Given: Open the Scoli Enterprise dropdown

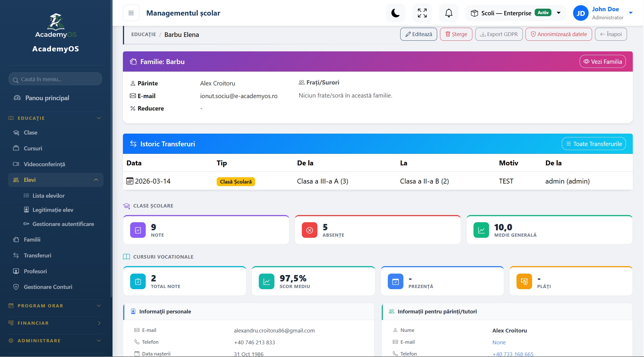Looking at the screenshot, I should pos(516,13).
